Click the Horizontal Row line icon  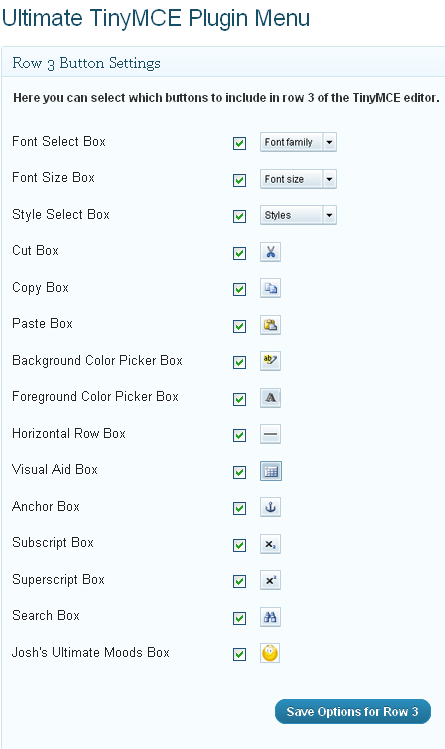point(270,434)
